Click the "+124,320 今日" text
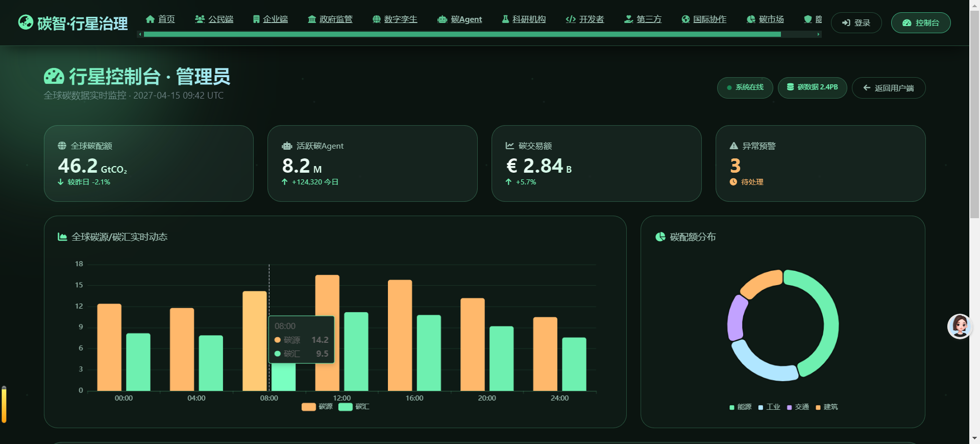 (x=315, y=182)
